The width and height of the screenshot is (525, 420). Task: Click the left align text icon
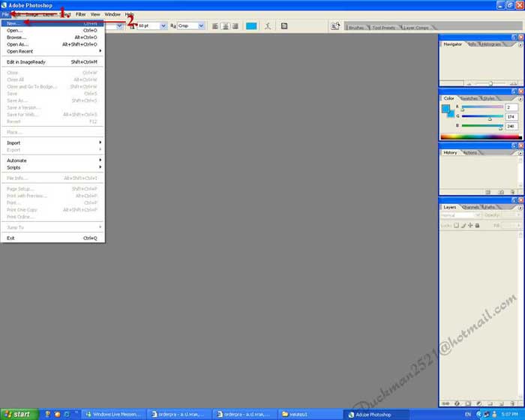point(215,26)
